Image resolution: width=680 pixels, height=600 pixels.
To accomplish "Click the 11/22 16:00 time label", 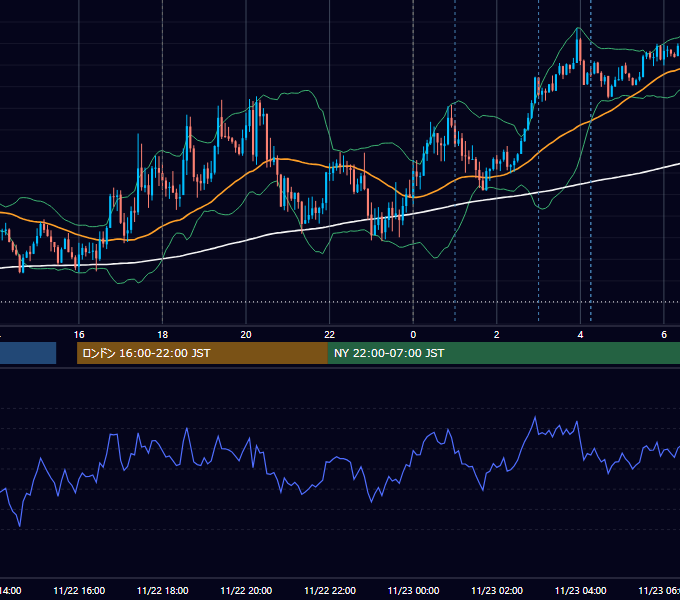I will (79, 590).
